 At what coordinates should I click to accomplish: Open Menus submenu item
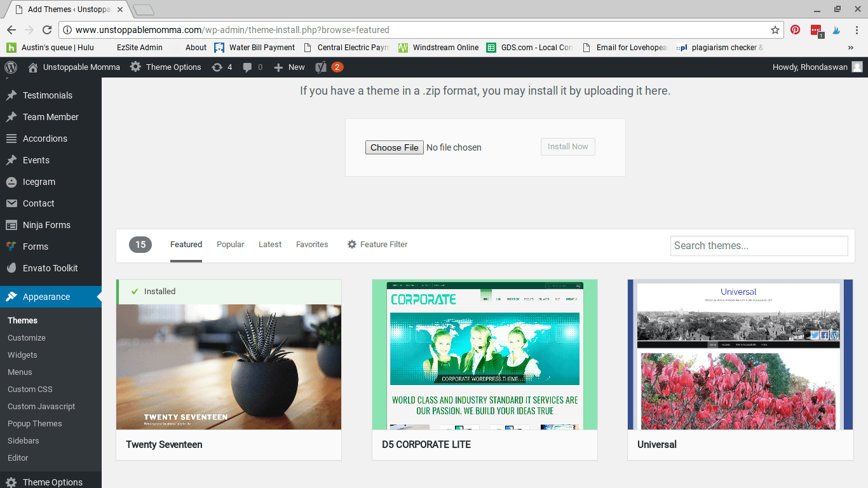[x=20, y=372]
